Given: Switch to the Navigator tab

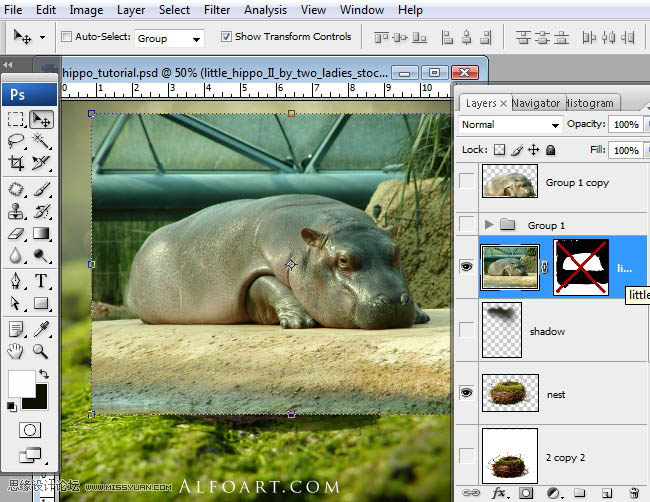Looking at the screenshot, I should [x=536, y=103].
